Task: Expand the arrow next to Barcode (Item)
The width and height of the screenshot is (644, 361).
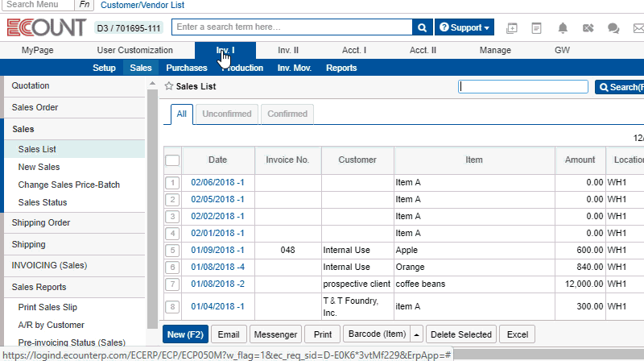Action: pos(416,334)
